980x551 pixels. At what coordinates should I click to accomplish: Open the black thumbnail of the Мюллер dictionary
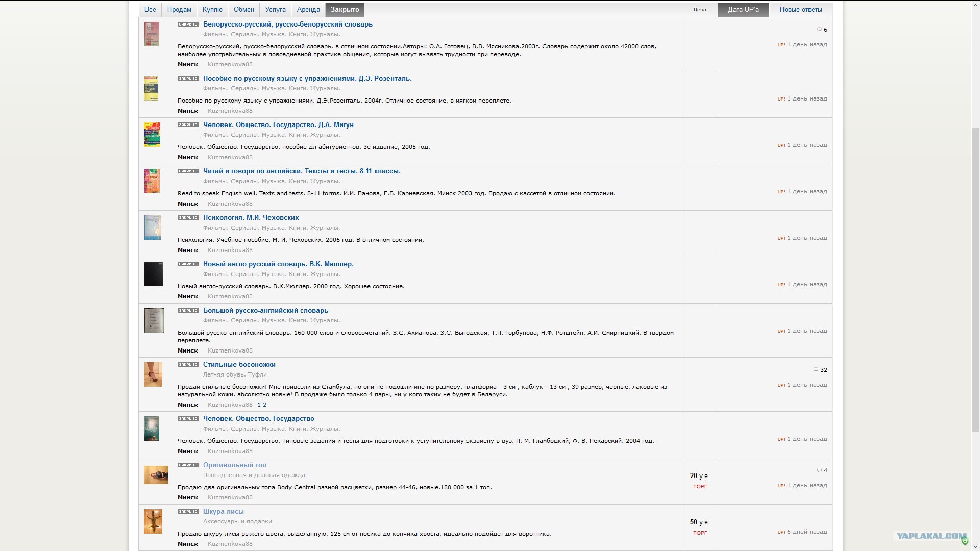click(153, 274)
